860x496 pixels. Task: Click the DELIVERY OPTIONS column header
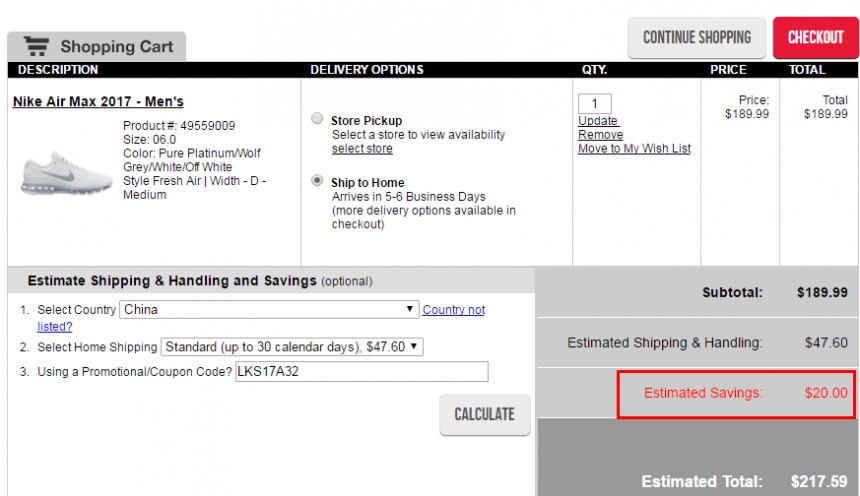(x=367, y=70)
